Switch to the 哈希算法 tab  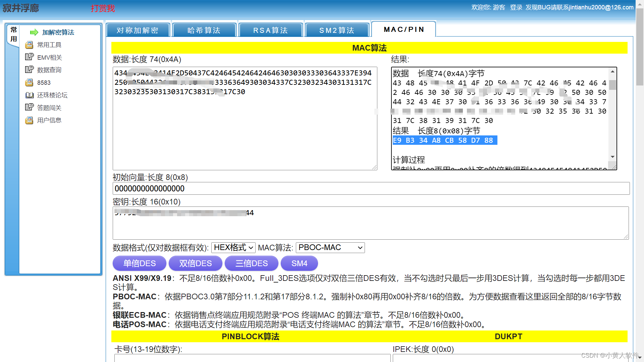point(204,30)
